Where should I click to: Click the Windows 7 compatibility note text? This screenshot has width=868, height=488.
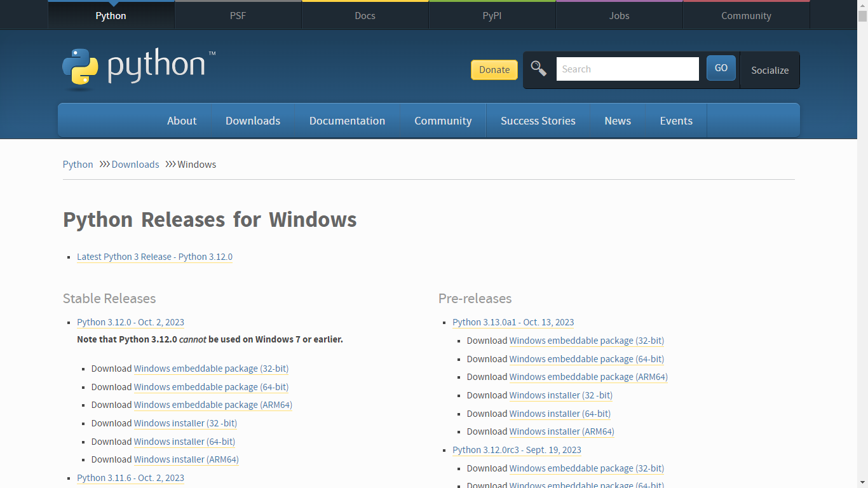[210, 339]
